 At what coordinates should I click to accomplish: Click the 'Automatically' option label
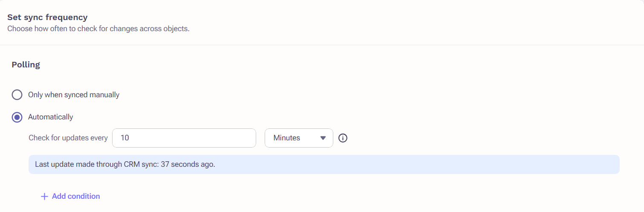tap(51, 117)
